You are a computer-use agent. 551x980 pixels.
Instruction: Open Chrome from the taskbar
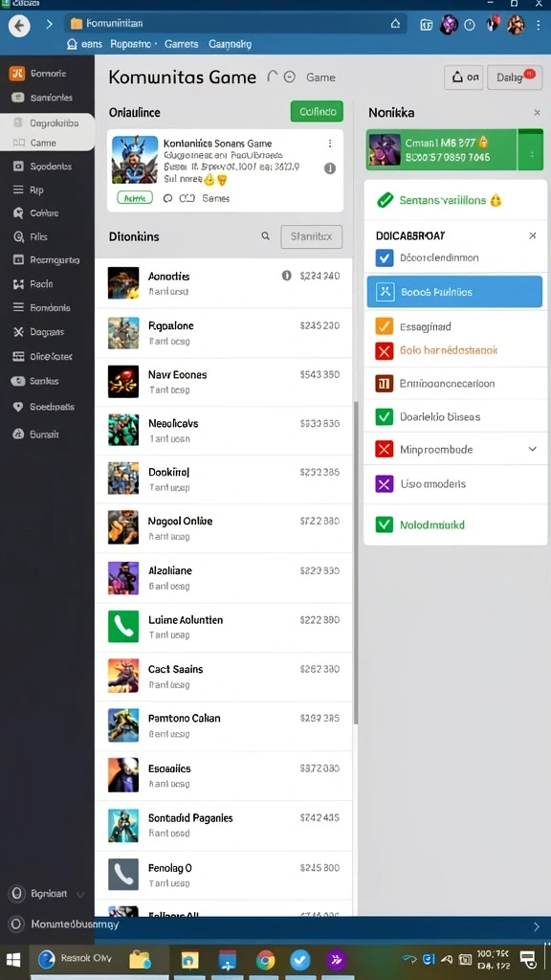(266, 959)
